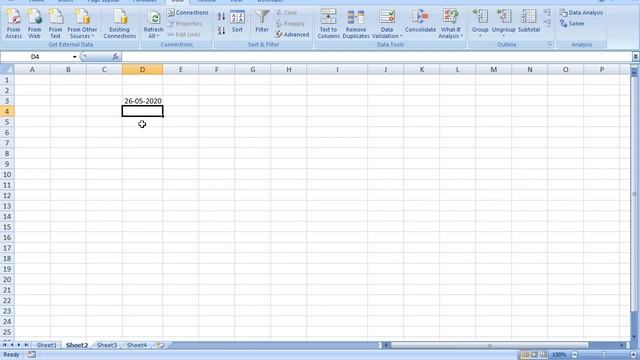The width and height of the screenshot is (640, 360).
Task: Go to the first sheet tab arrow
Action: pyautogui.click(x=4, y=345)
